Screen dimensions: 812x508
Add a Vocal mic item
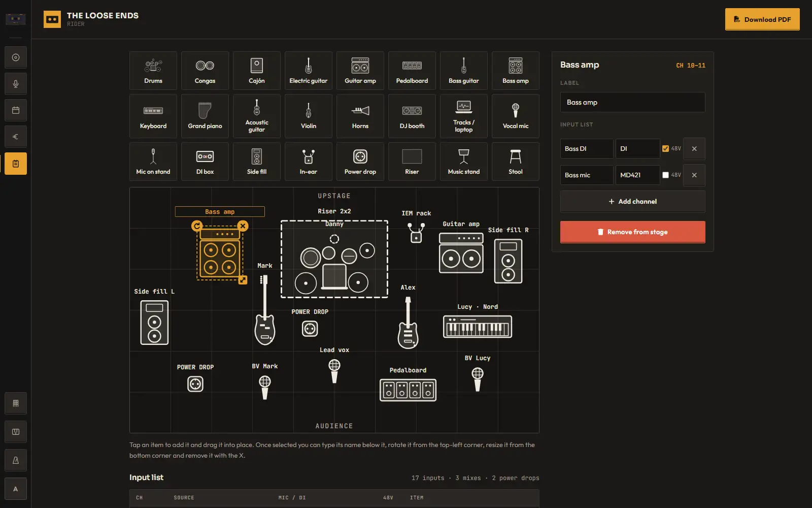pyautogui.click(x=516, y=116)
